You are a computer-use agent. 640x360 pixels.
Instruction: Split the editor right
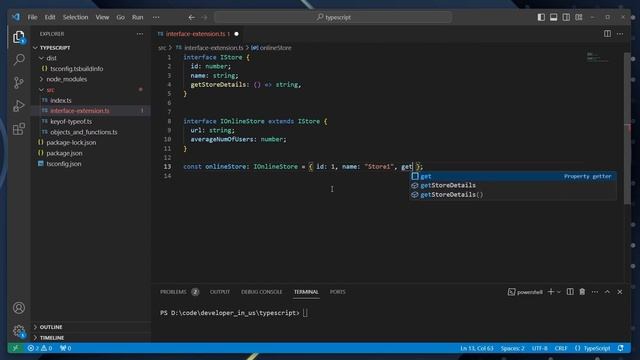[607, 34]
